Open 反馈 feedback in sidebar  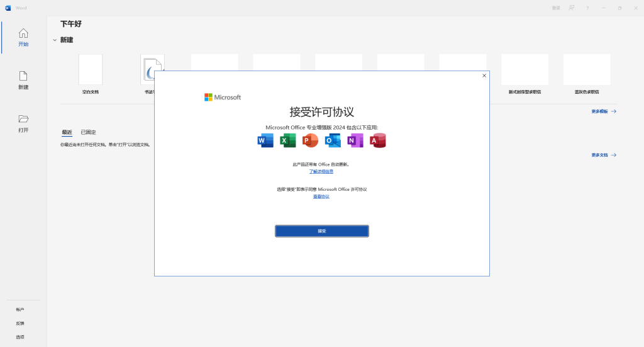click(x=20, y=323)
